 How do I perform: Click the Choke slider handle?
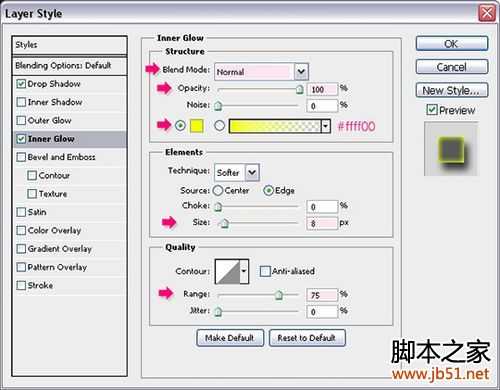click(x=218, y=207)
